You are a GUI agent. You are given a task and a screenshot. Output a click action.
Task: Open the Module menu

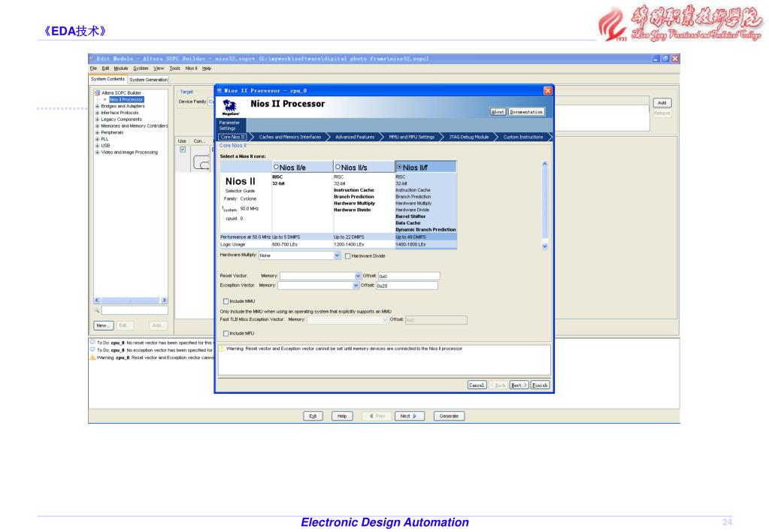click(120, 68)
